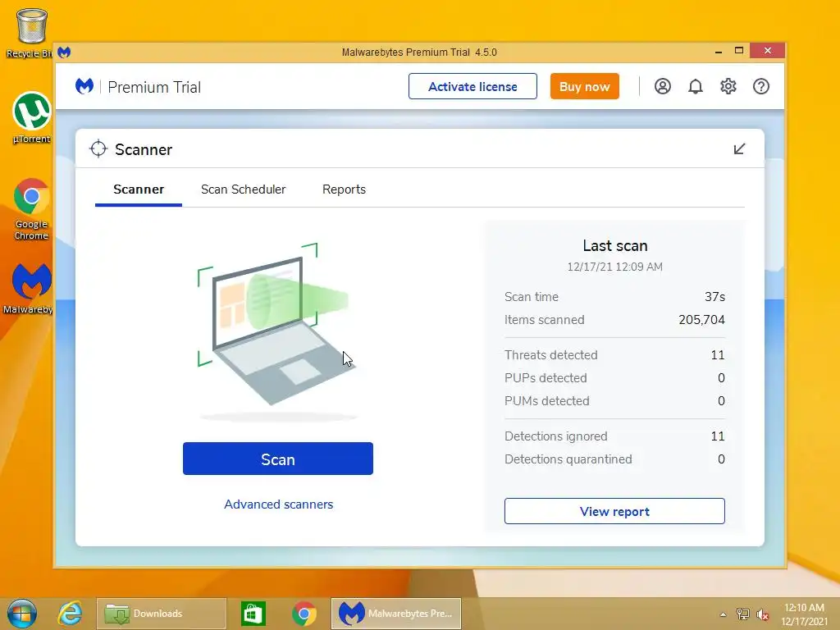The height and width of the screenshot is (630, 840).
Task: Open the notifications bell
Action: (x=696, y=86)
